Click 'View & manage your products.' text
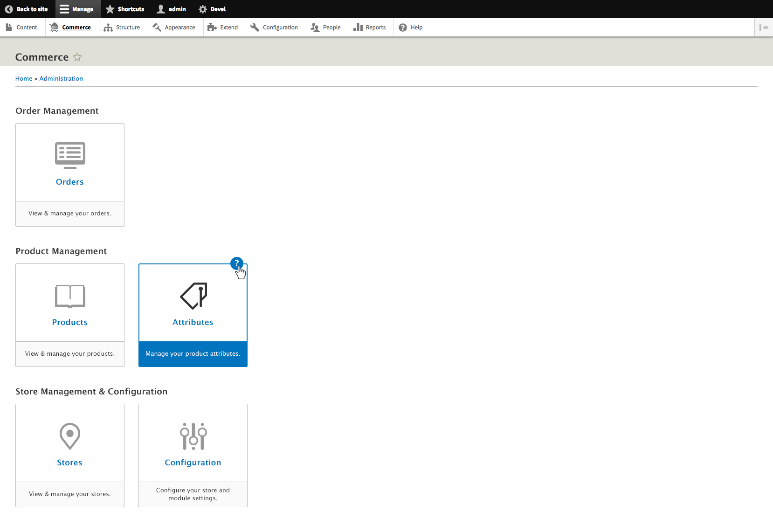The width and height of the screenshot is (773, 532). (70, 354)
